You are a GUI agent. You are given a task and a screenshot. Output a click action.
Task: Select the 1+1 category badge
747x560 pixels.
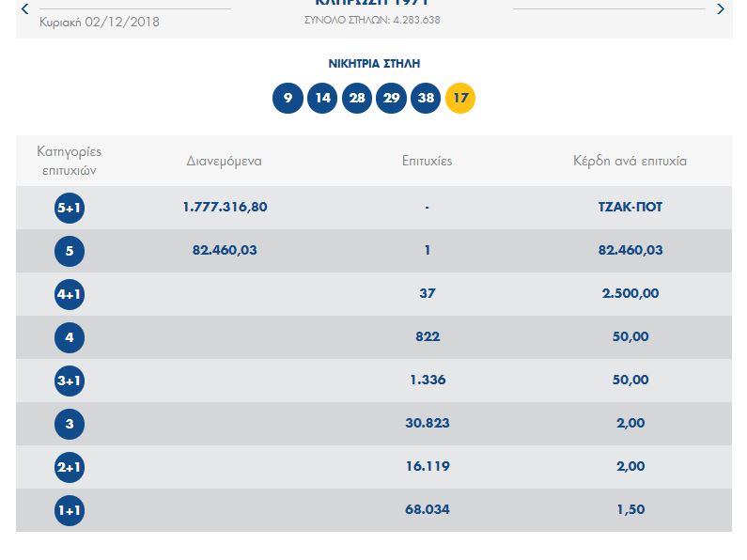[x=70, y=510]
